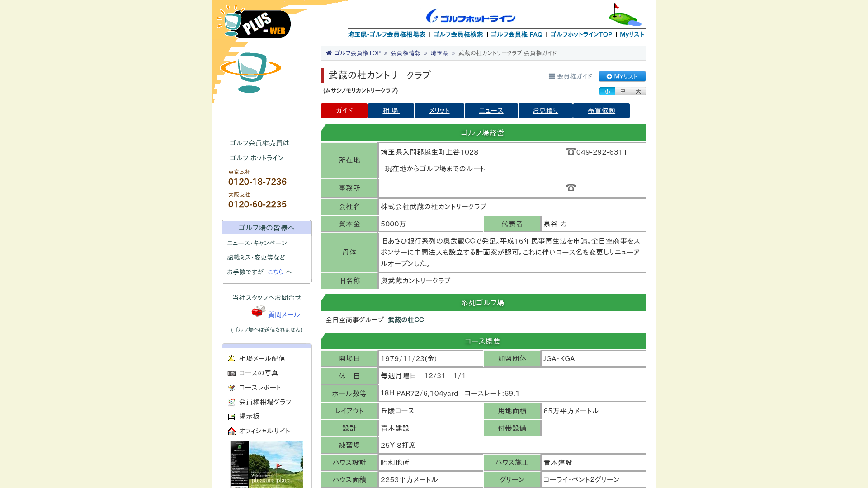Open the 売買依頼 tab
Screen dimensions: 868x488
[601, 111]
